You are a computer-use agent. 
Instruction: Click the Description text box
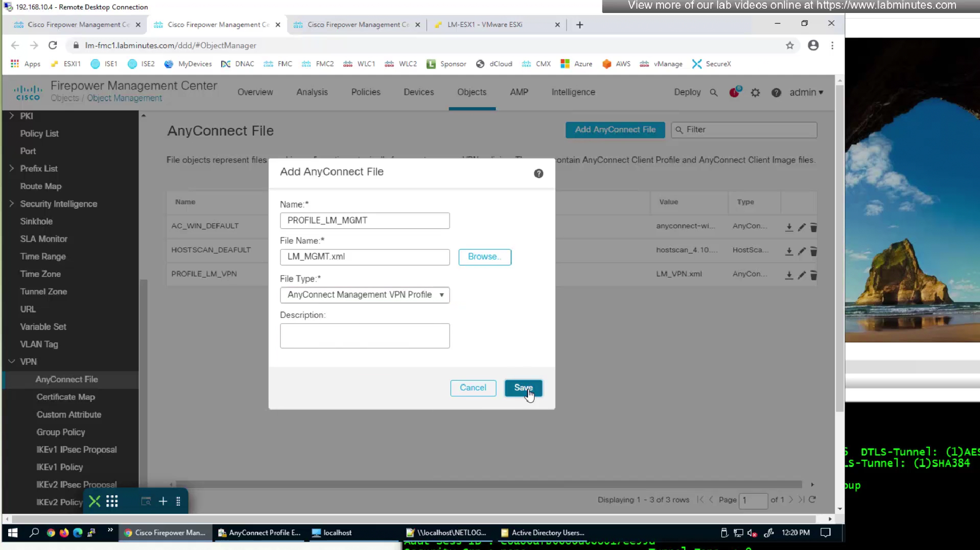pyautogui.click(x=364, y=336)
